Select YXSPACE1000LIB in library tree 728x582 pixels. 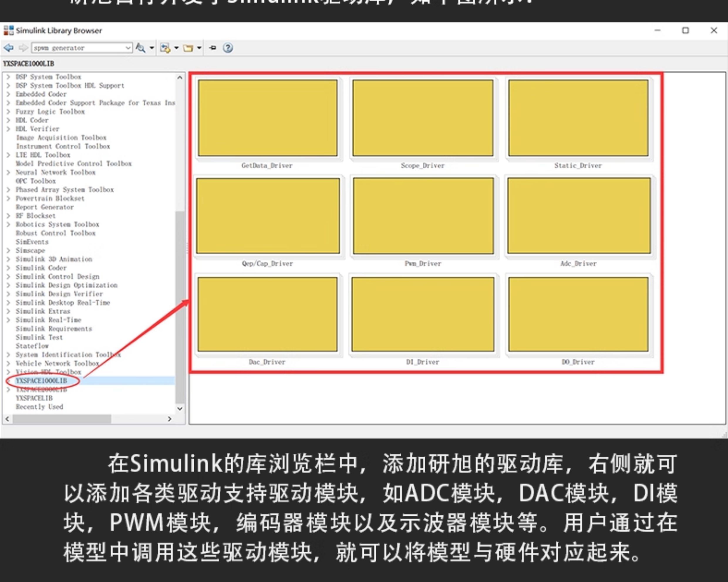click(41, 381)
